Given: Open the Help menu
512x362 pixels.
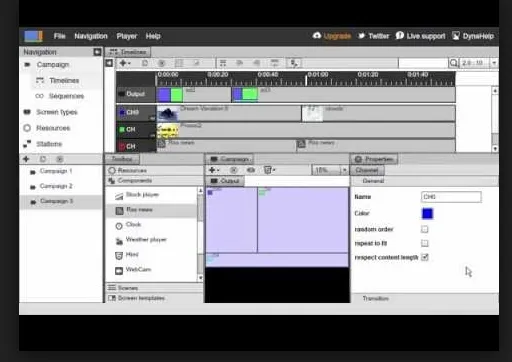Looking at the screenshot, I should [153, 36].
